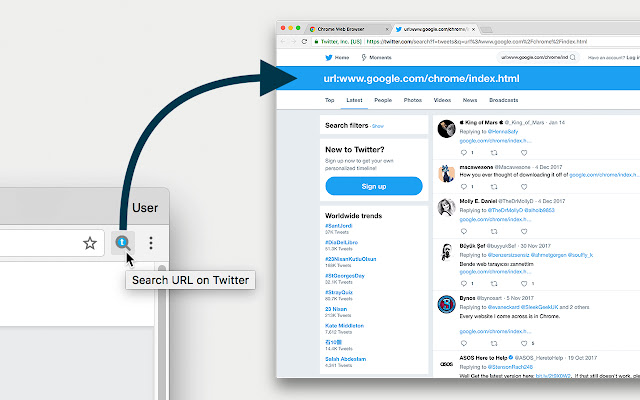This screenshot has height=400, width=640.
Task: Reply to Molly E. Daniel's tweet
Action: pyautogui.click(x=464, y=231)
